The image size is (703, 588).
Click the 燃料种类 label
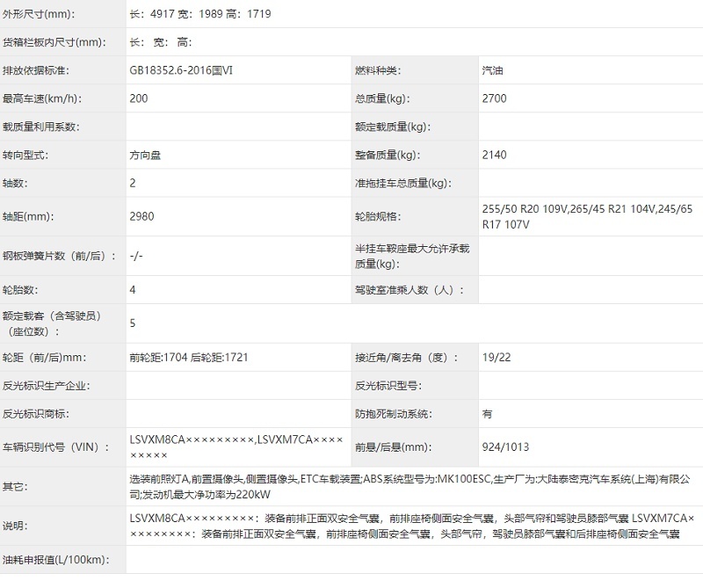pyautogui.click(x=378, y=70)
